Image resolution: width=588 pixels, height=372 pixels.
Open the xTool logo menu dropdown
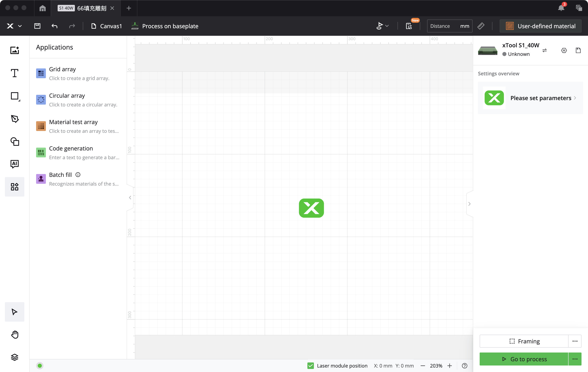click(x=14, y=26)
